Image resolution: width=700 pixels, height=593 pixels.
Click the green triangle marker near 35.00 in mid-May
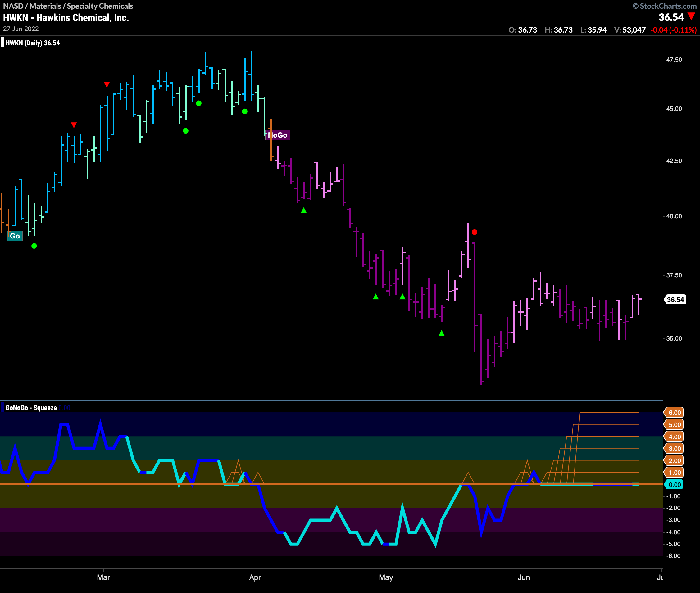441,333
